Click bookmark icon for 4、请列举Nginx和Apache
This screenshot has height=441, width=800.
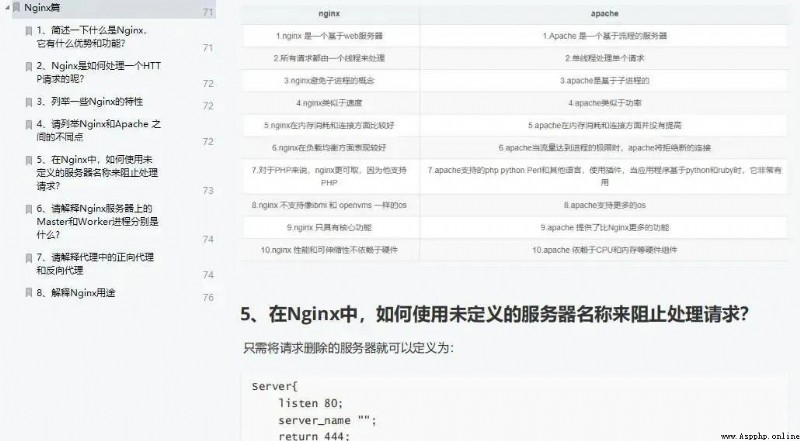(29, 125)
